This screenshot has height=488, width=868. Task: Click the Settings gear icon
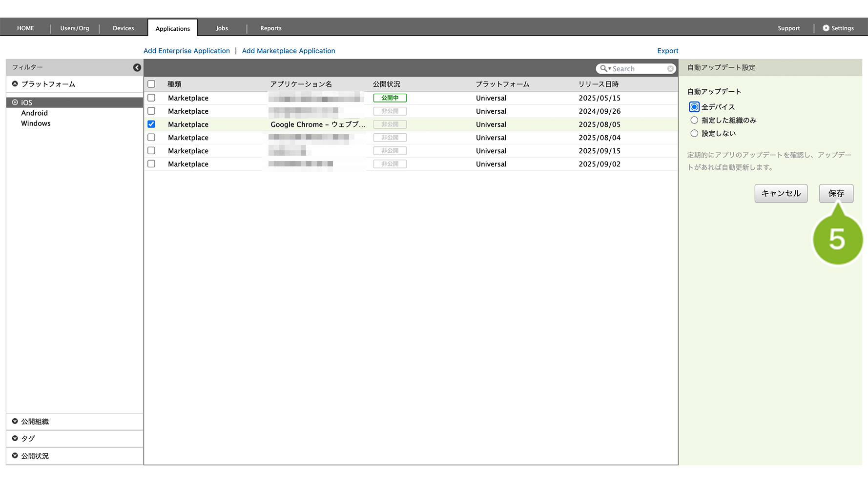coord(826,28)
